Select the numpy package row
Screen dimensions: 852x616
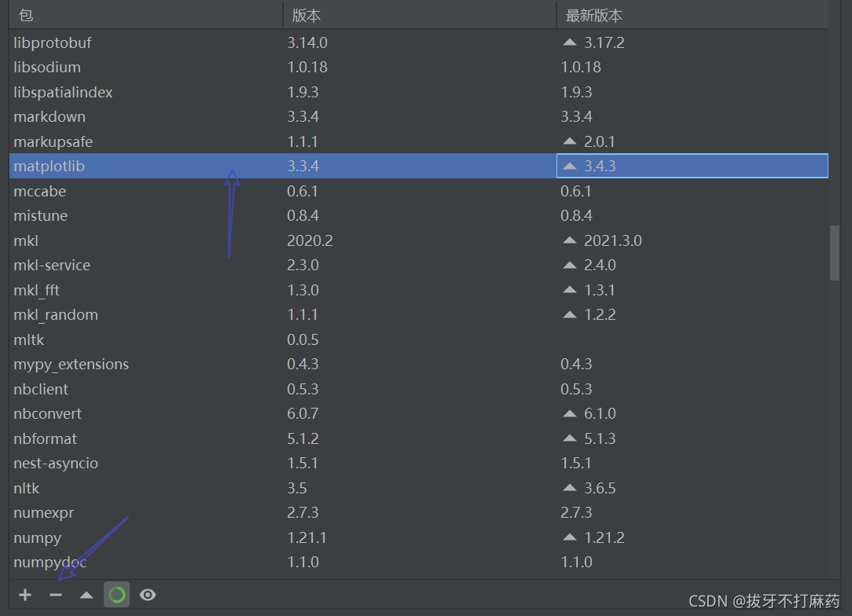157,537
